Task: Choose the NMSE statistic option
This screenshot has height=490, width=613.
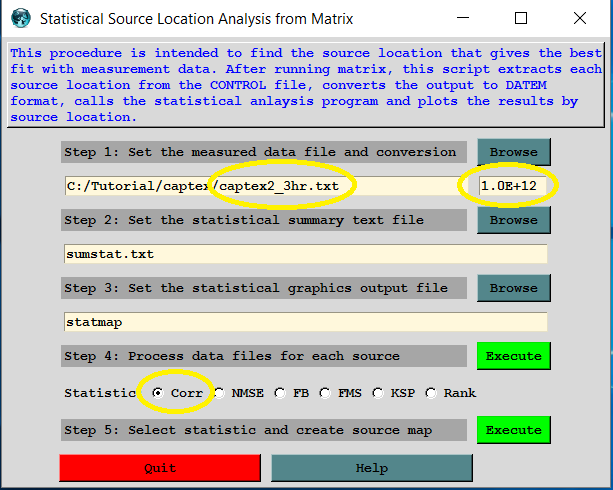Action: tap(219, 393)
